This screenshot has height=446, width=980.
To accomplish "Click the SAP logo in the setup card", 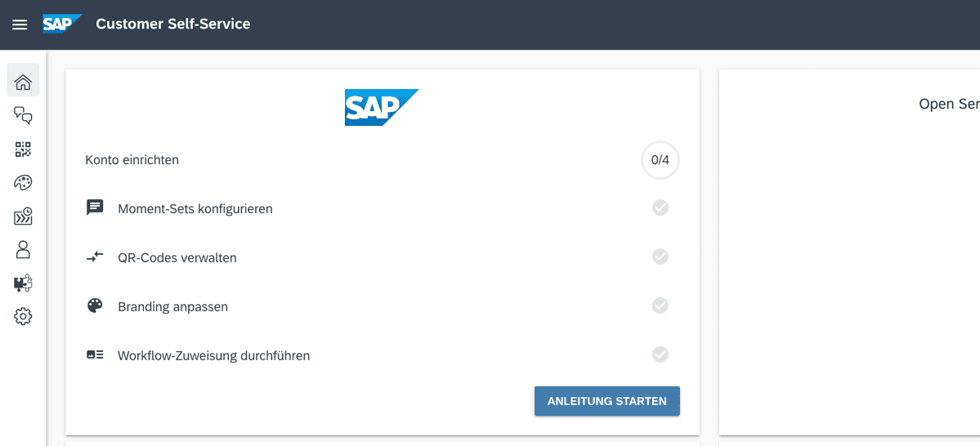I will (382, 108).
